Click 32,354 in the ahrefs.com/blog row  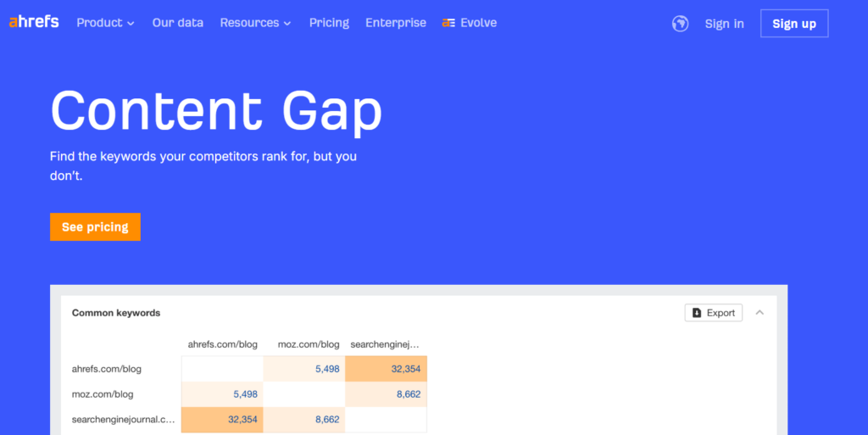click(406, 369)
